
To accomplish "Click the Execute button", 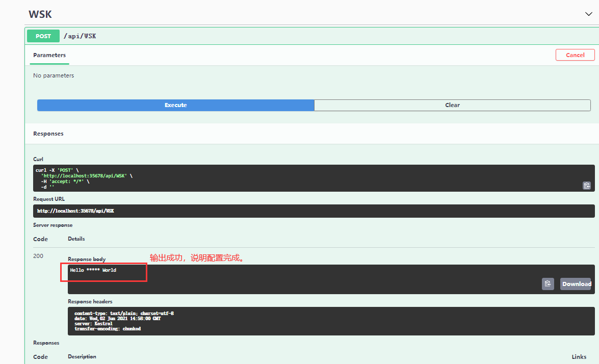I will pyautogui.click(x=176, y=105).
